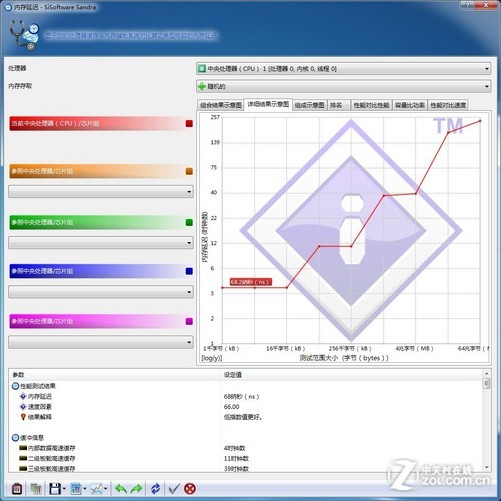Screen dimensions: 501x501
Task: Open the dropdown under orange reference CPU
Action: pyautogui.click(x=101, y=192)
